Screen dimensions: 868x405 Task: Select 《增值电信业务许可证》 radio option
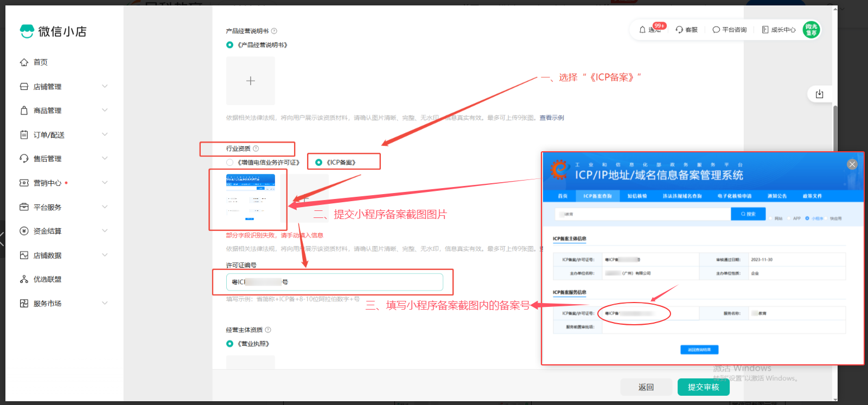[x=229, y=163]
